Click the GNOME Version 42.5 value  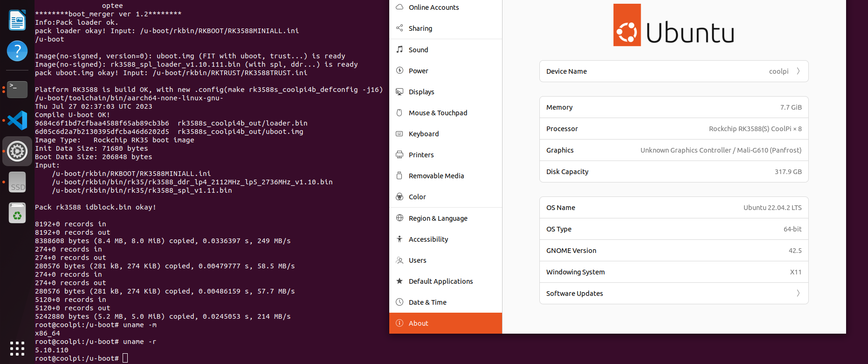[x=795, y=250]
